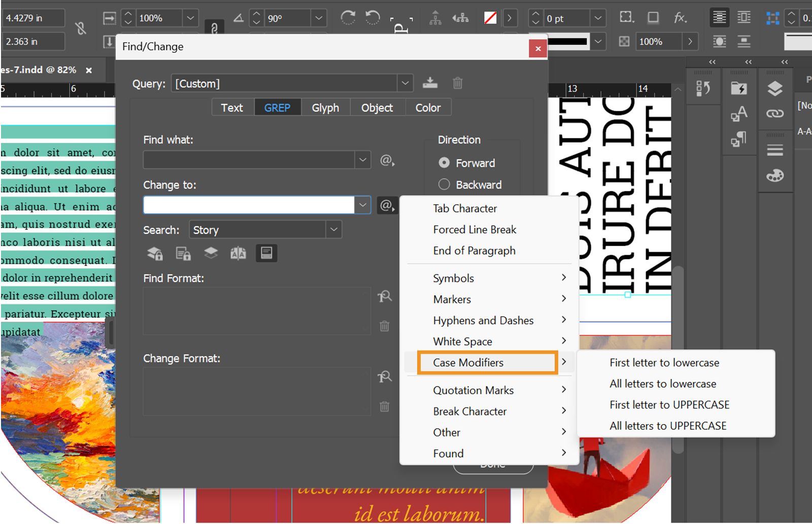Clear Find Format attributes with trash icon

[385, 326]
